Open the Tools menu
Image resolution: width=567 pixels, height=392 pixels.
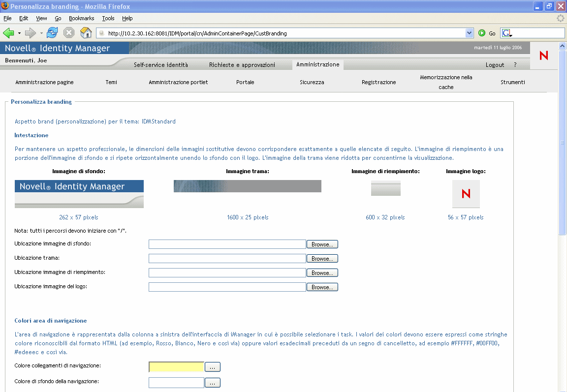tap(108, 18)
